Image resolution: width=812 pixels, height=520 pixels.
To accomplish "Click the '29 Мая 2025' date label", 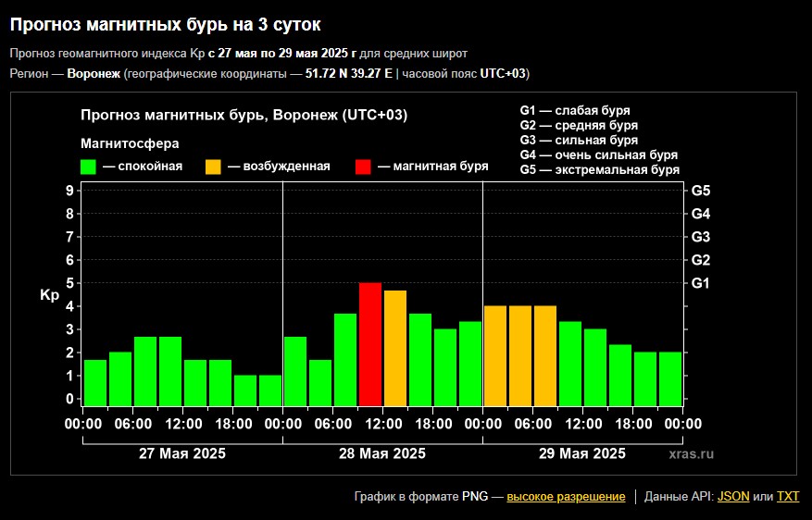I will (582, 453).
